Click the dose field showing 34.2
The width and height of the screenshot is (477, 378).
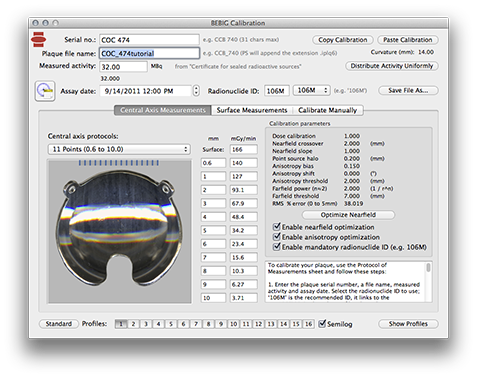(x=244, y=230)
